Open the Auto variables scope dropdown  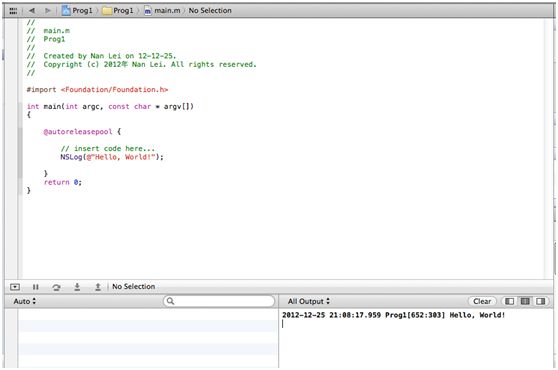pyautogui.click(x=25, y=301)
